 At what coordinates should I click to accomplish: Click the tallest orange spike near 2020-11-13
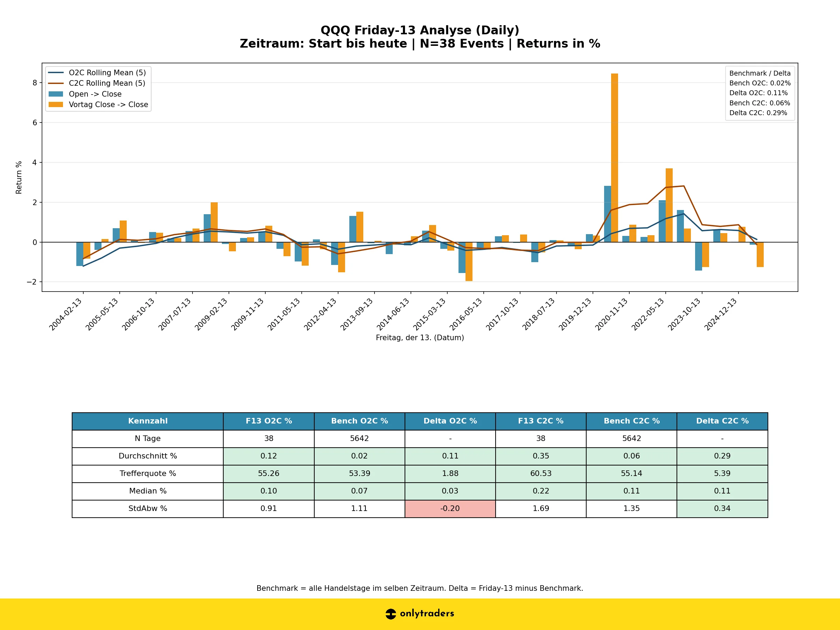click(x=615, y=152)
